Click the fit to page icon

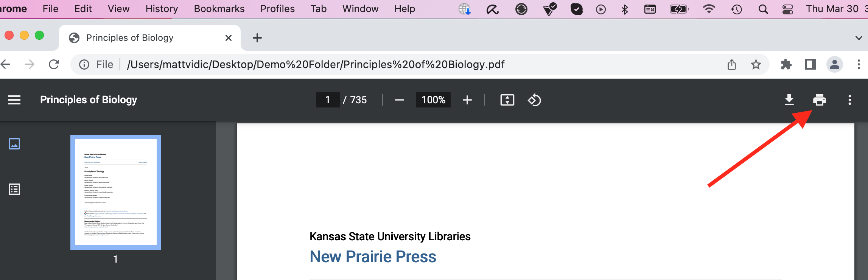click(507, 100)
